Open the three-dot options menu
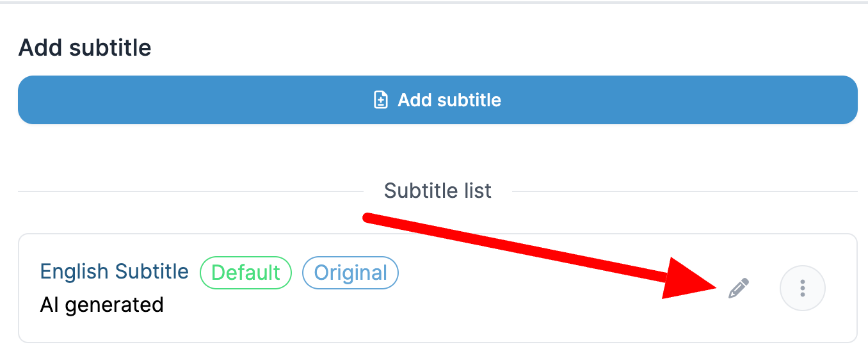Screen dimensions: 868x356 coord(803,288)
